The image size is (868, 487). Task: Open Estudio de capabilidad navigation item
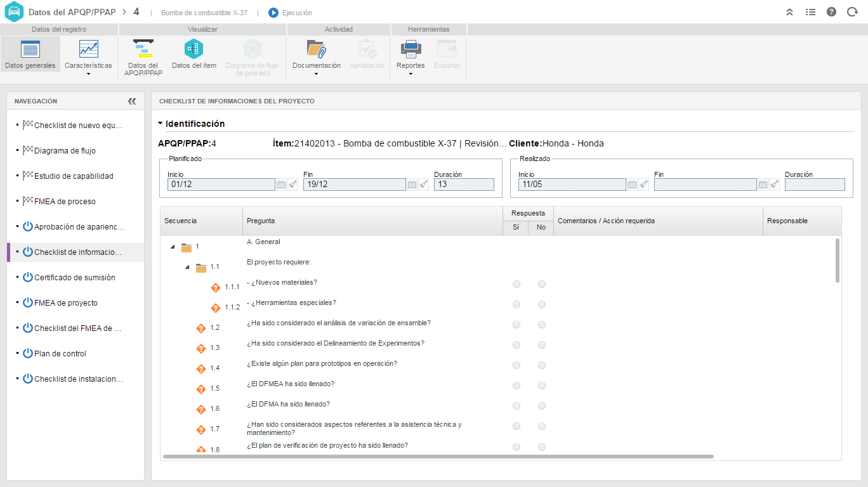76,176
